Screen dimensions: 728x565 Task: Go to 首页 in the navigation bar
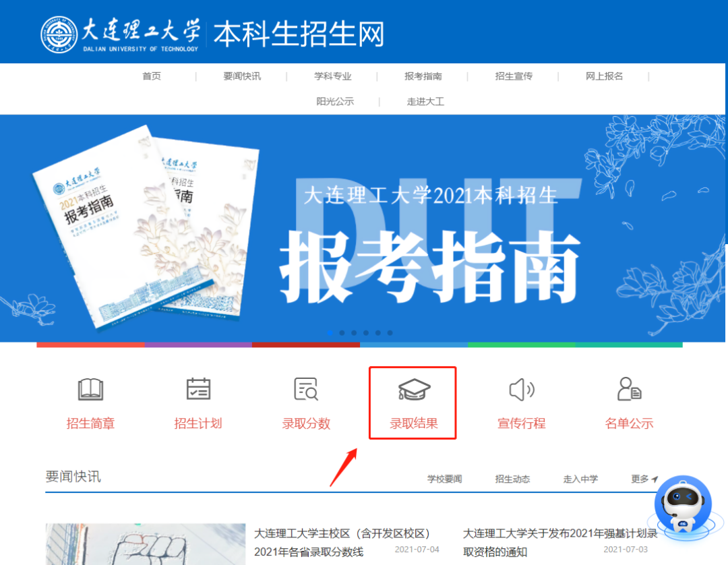tap(152, 76)
